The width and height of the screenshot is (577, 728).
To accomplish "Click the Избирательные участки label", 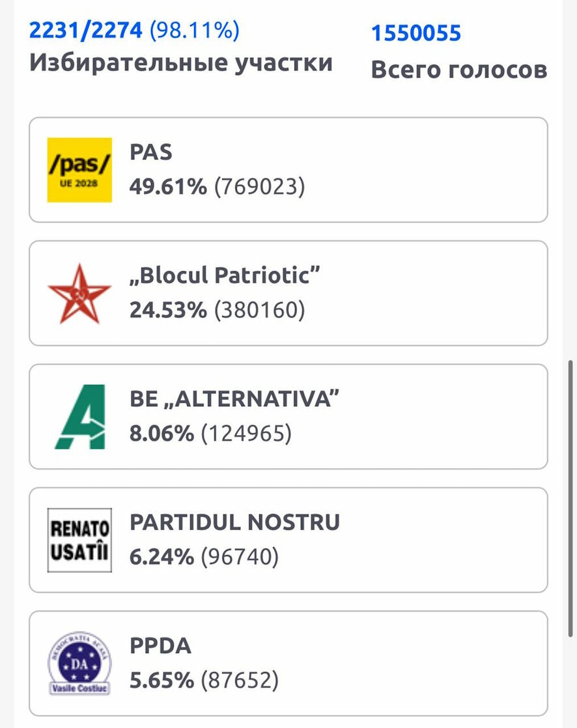I will (x=181, y=63).
